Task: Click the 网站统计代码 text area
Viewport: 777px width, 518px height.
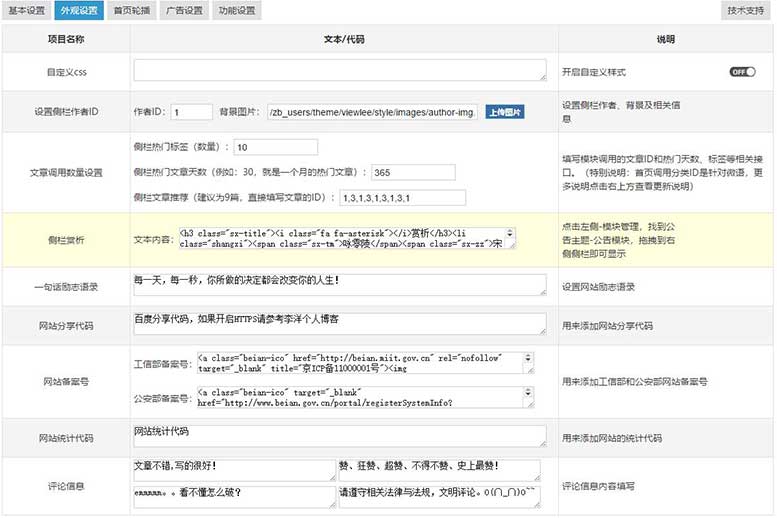Action: pos(340,437)
